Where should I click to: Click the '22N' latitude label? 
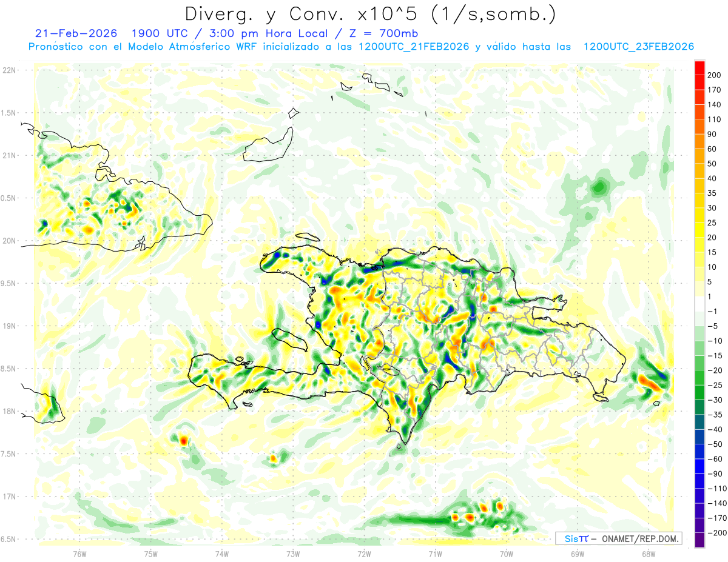click(x=10, y=70)
